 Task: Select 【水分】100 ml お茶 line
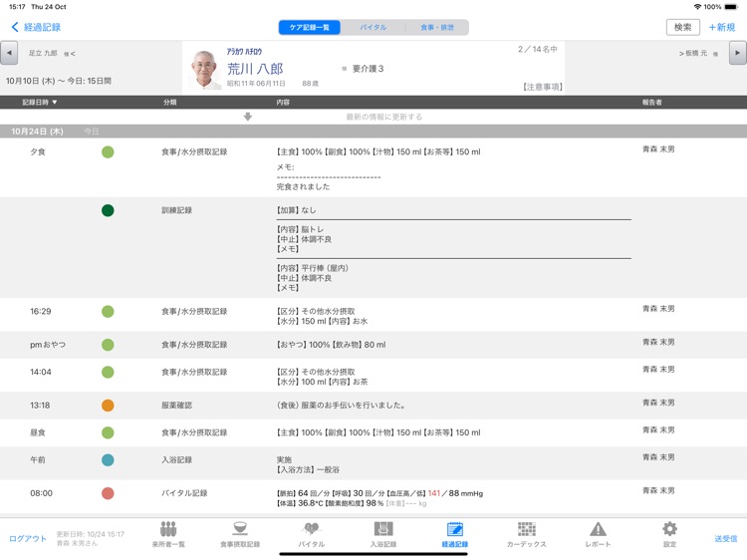click(322, 382)
